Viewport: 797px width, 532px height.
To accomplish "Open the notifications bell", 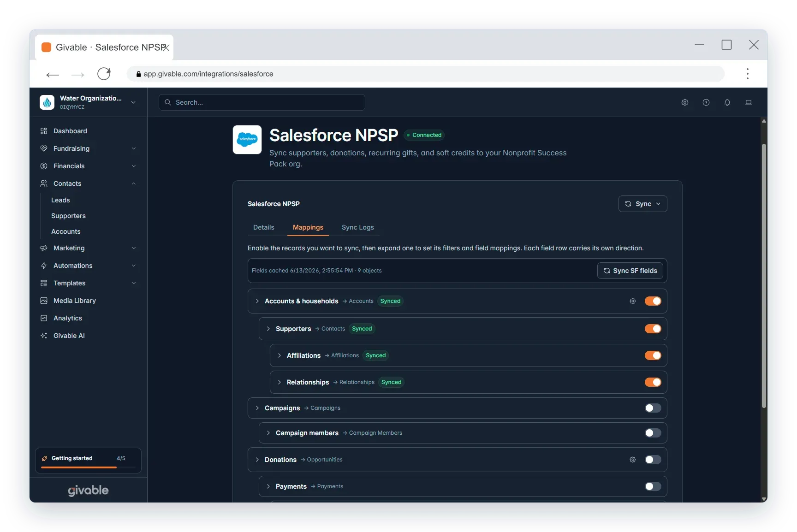I will click(727, 102).
